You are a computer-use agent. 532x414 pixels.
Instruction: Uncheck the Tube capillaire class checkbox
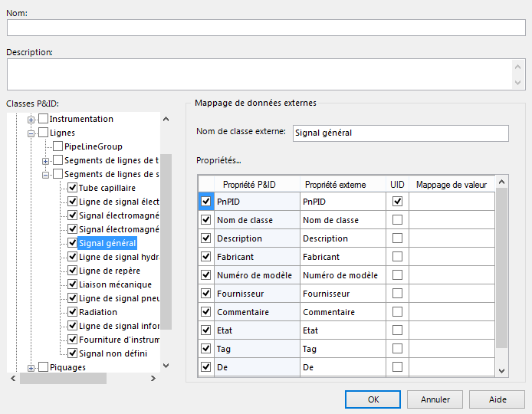tap(72, 188)
